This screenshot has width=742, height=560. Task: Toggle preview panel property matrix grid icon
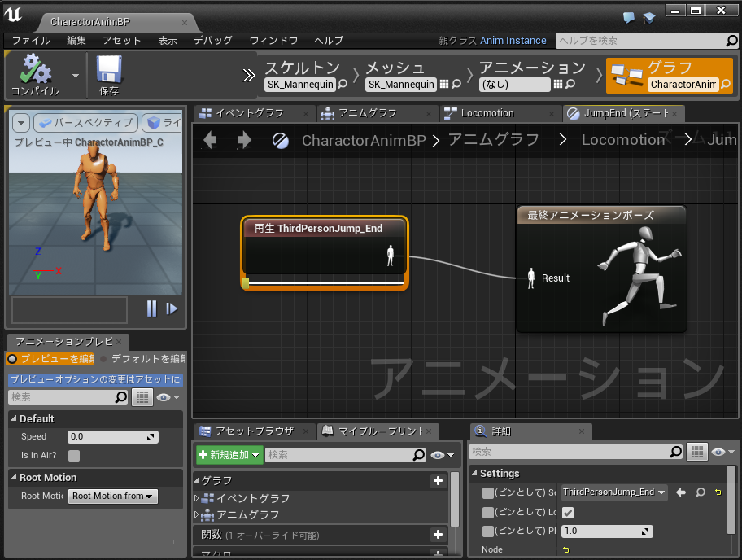click(142, 397)
